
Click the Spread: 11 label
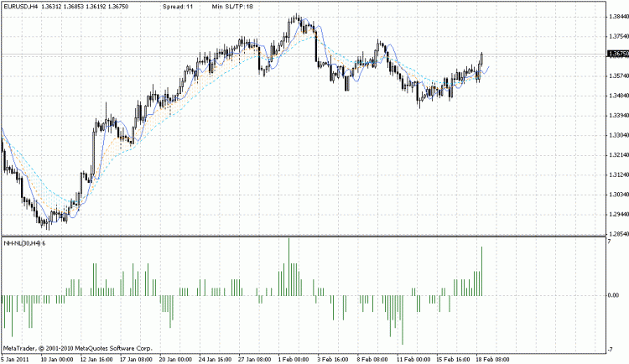click(179, 6)
